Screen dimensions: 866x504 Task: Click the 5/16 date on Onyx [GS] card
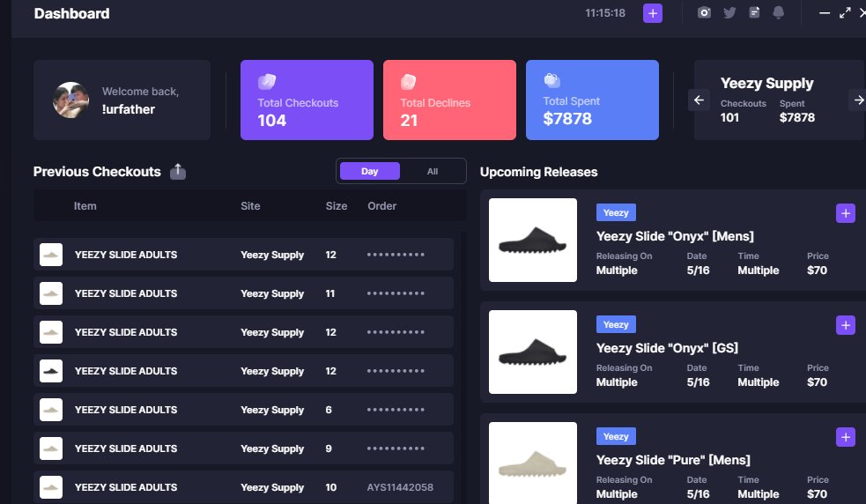tap(698, 382)
